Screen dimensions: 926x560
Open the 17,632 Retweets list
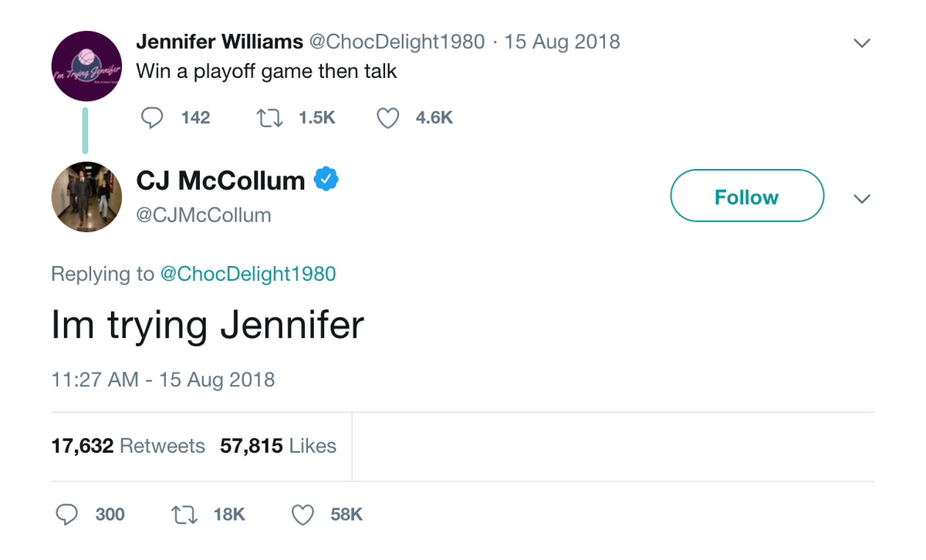pyautogui.click(x=127, y=446)
